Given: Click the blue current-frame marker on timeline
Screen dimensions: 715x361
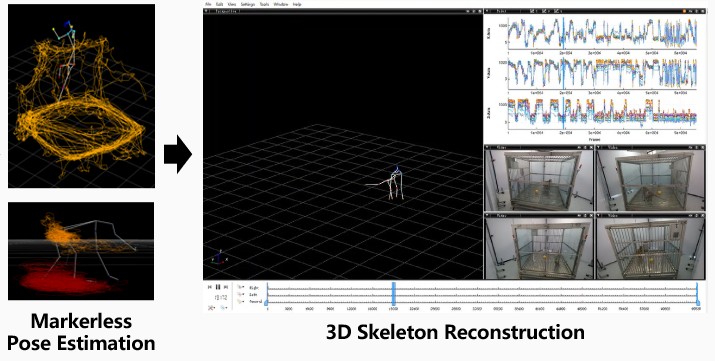Looking at the screenshot, I should point(394,293).
